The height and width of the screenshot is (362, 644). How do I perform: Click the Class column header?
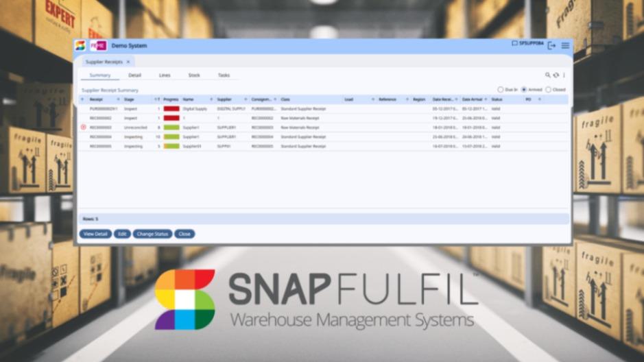[x=285, y=99]
